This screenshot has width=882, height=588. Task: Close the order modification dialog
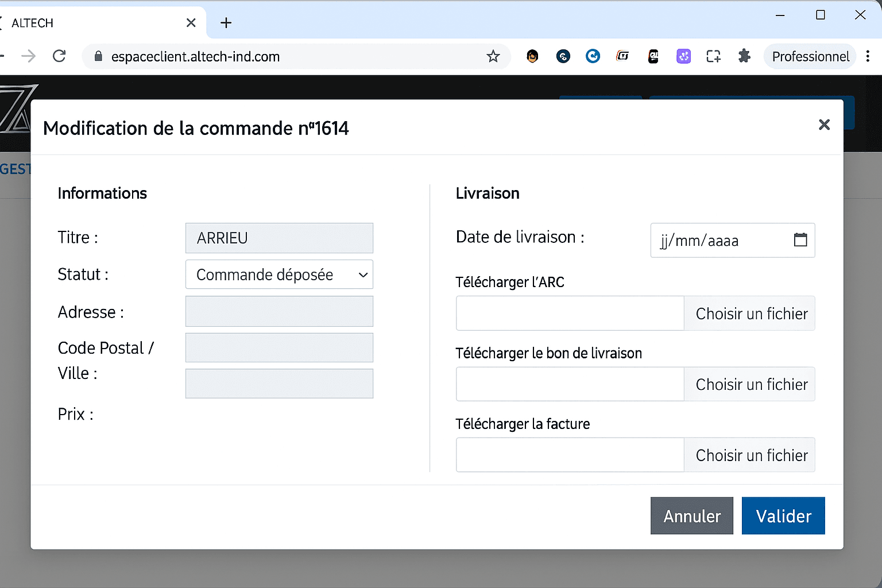pos(824,125)
